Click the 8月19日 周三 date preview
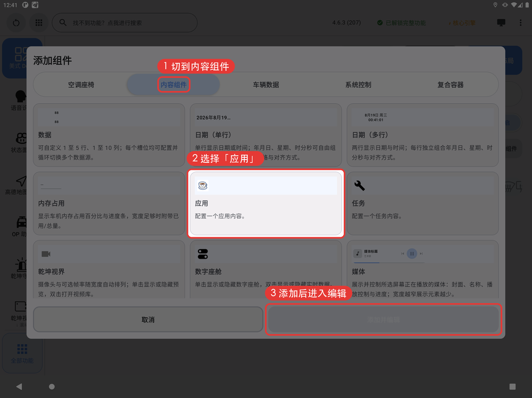532x398 pixels. click(x=376, y=118)
